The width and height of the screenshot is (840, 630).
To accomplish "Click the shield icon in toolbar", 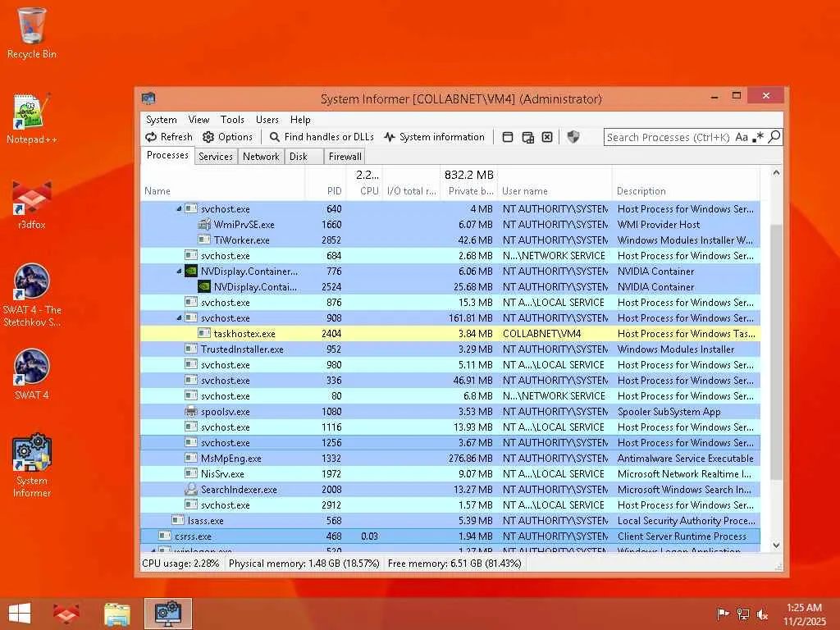I will point(573,137).
